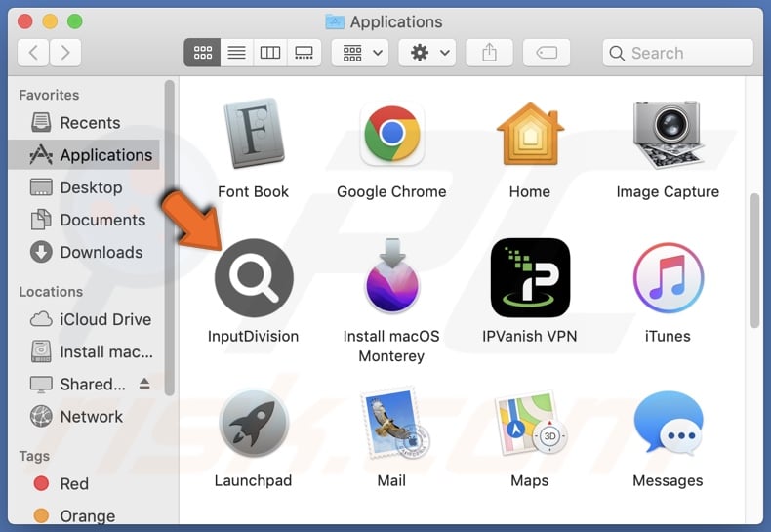Open iCloud Drive in the sidebar
This screenshot has width=771, height=532.
tap(84, 319)
